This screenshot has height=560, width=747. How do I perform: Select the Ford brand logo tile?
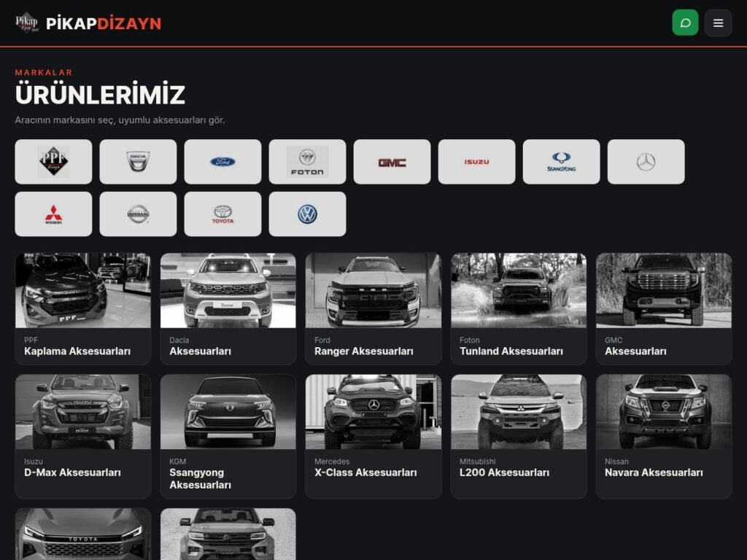coord(222,161)
